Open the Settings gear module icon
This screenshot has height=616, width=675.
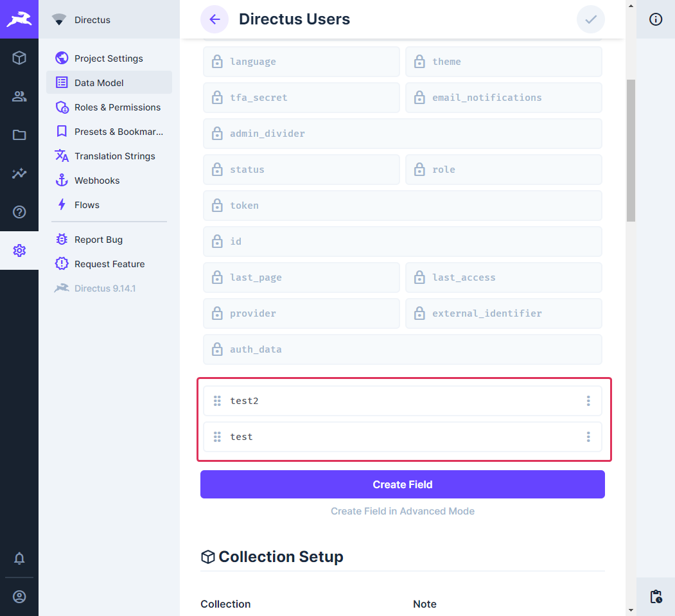click(x=19, y=251)
